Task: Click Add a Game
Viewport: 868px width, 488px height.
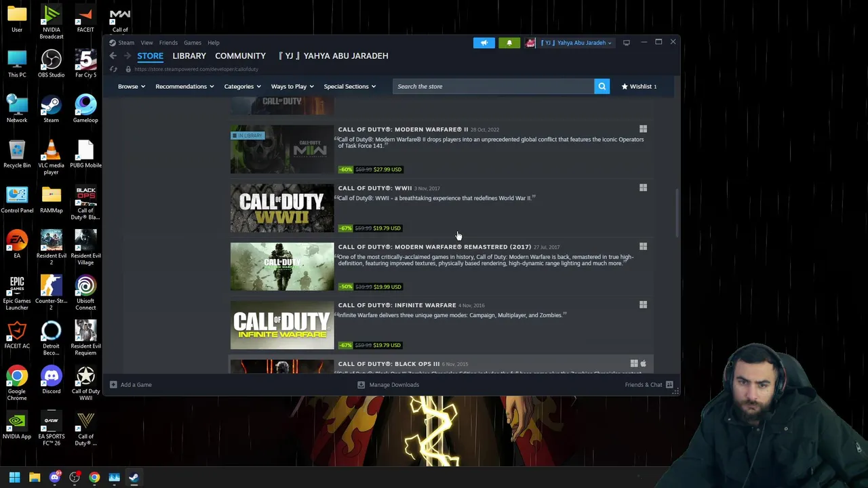Action: 136,384
